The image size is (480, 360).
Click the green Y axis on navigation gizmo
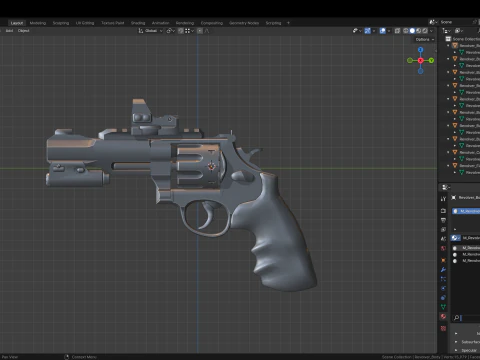click(x=431, y=60)
